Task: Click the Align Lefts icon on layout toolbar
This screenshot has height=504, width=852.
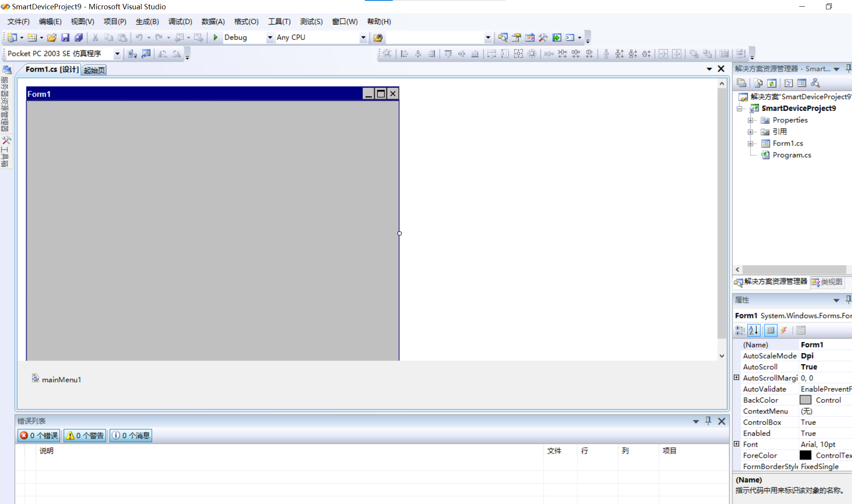Action: pyautogui.click(x=404, y=54)
